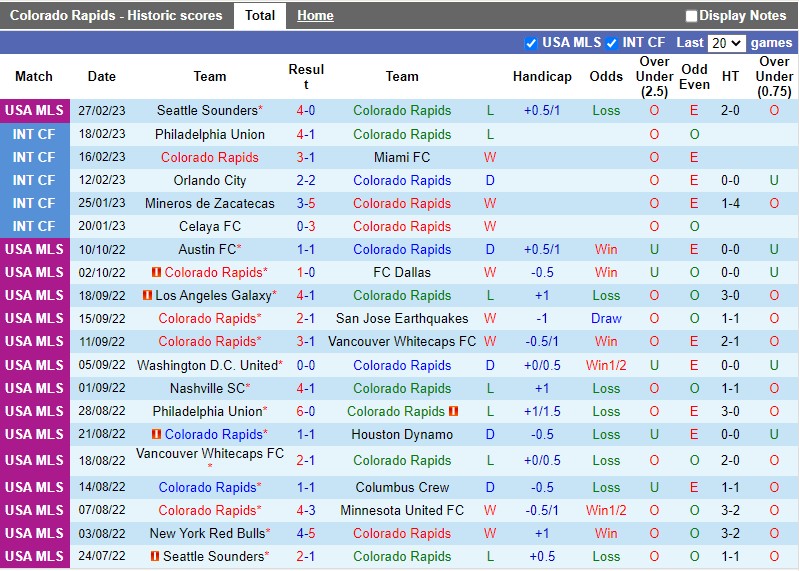Click the red card icon beside Colorado Rapids on 21/08/22
Viewport: 799px width, 571px height.
point(156,434)
